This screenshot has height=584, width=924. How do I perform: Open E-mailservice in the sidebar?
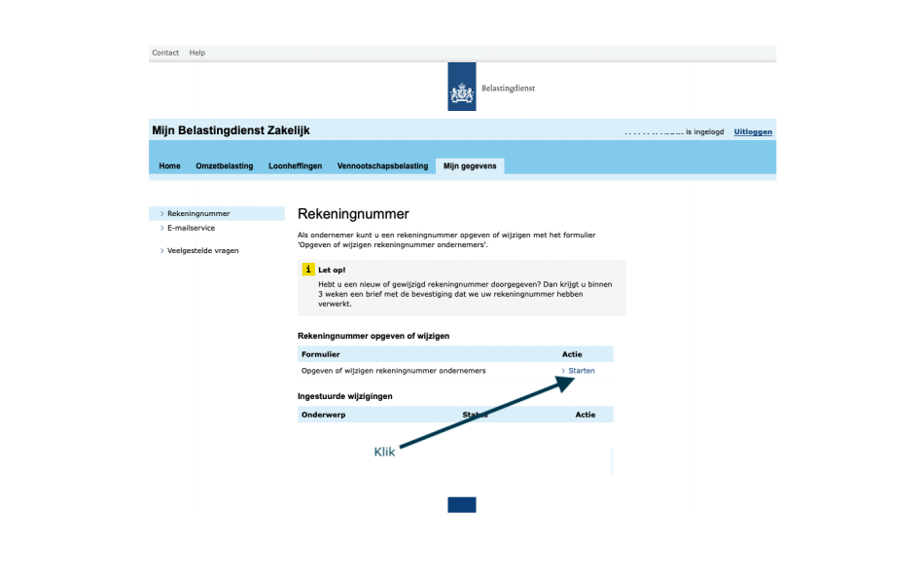coord(191,228)
